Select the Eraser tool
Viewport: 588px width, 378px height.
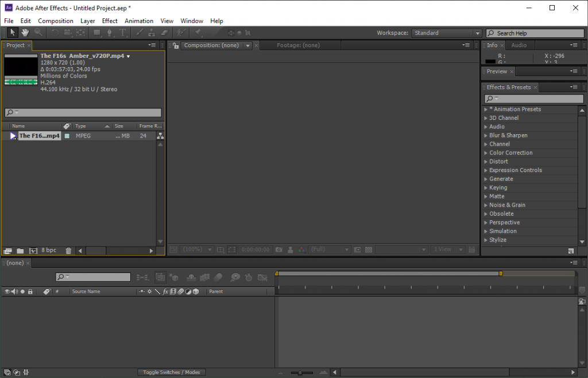[x=164, y=33]
